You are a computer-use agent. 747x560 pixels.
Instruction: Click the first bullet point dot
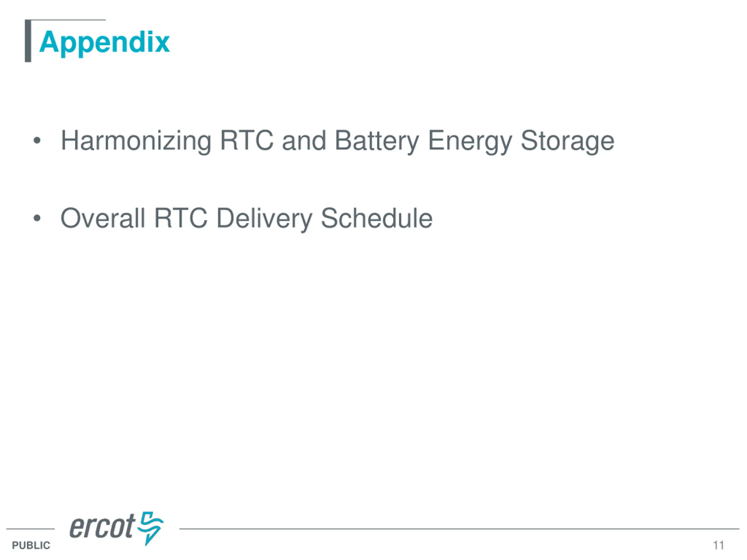pyautogui.click(x=37, y=140)
